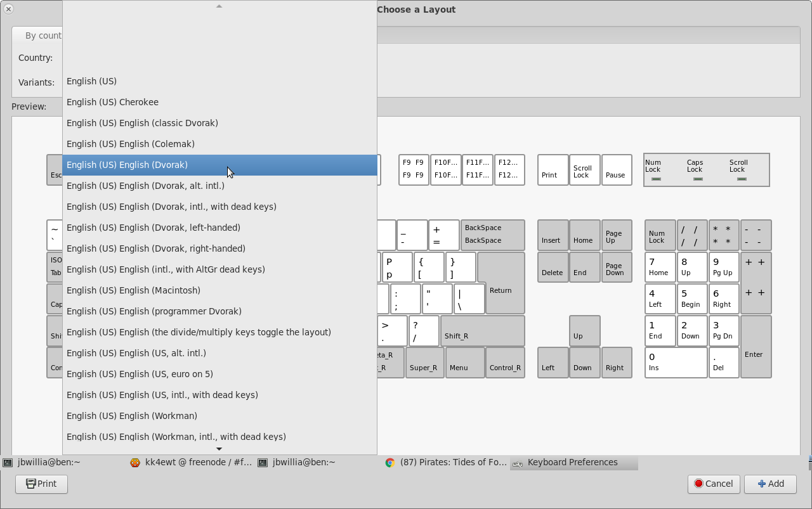Click the Print key in keyboard preview
The width and height of the screenshot is (812, 509).
[553, 170]
